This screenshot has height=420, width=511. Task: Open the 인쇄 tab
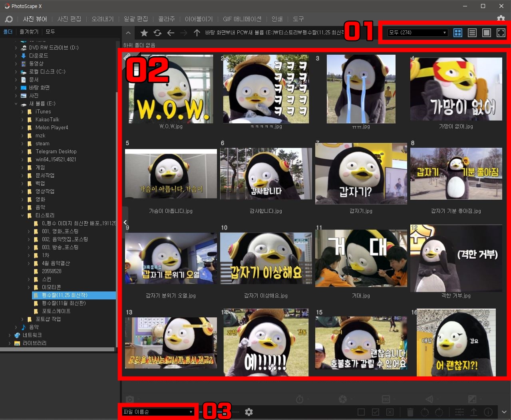[277, 19]
